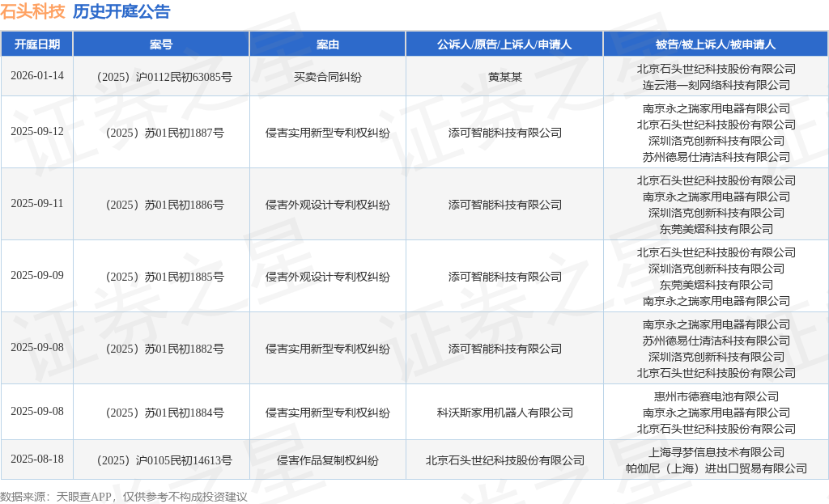Select the 案号 column header
This screenshot has height=504, width=829.
point(161,44)
